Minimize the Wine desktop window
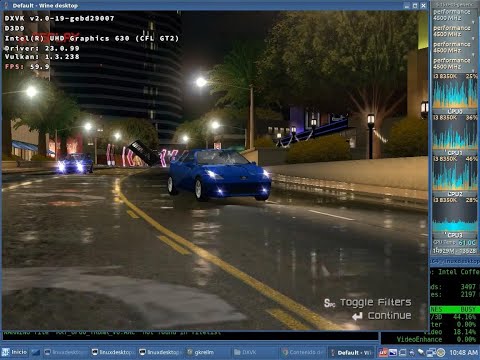 (x=407, y=6)
